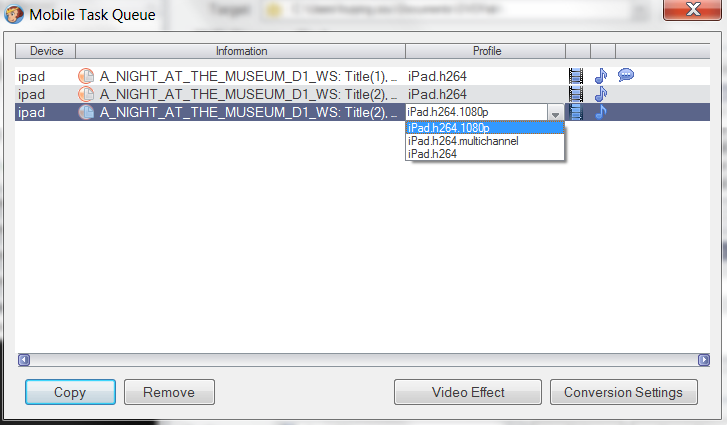
Task: Click the scrollbar left arrow
Action: pos(24,360)
